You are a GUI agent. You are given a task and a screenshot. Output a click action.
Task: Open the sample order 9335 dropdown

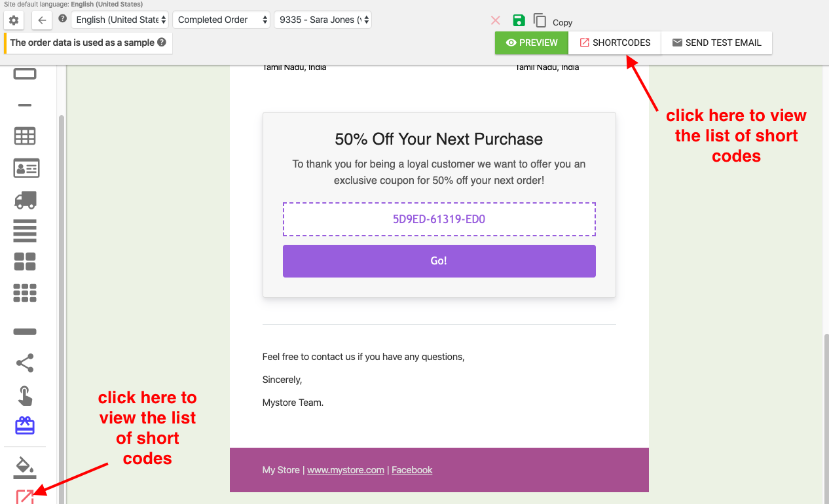pos(323,20)
